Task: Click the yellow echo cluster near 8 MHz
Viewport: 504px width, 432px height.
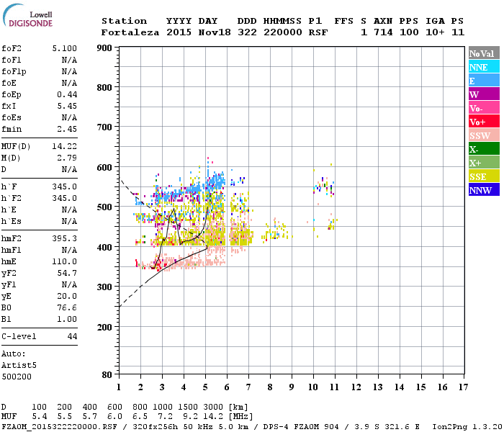Action: [x=276, y=232]
